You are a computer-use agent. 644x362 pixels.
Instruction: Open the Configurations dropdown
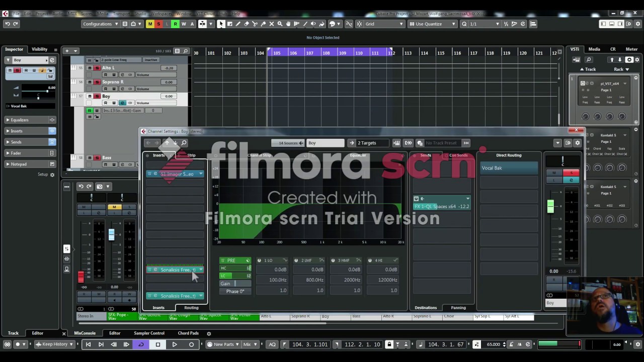click(x=101, y=24)
